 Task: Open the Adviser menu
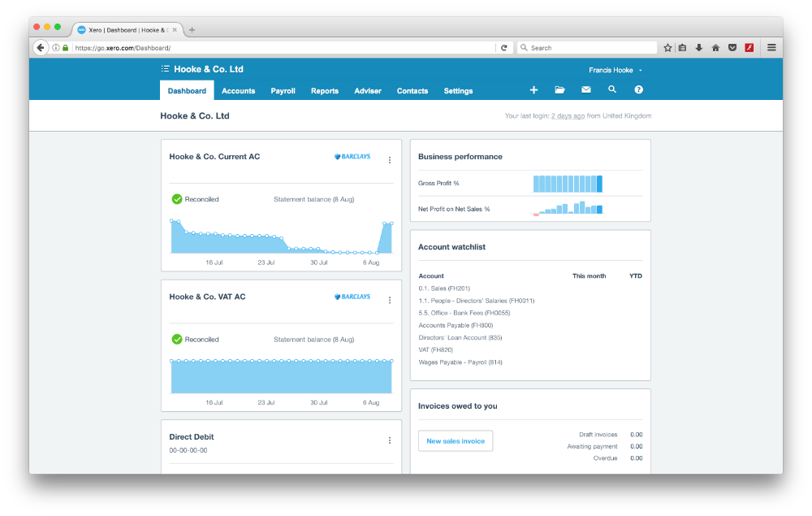(x=368, y=91)
